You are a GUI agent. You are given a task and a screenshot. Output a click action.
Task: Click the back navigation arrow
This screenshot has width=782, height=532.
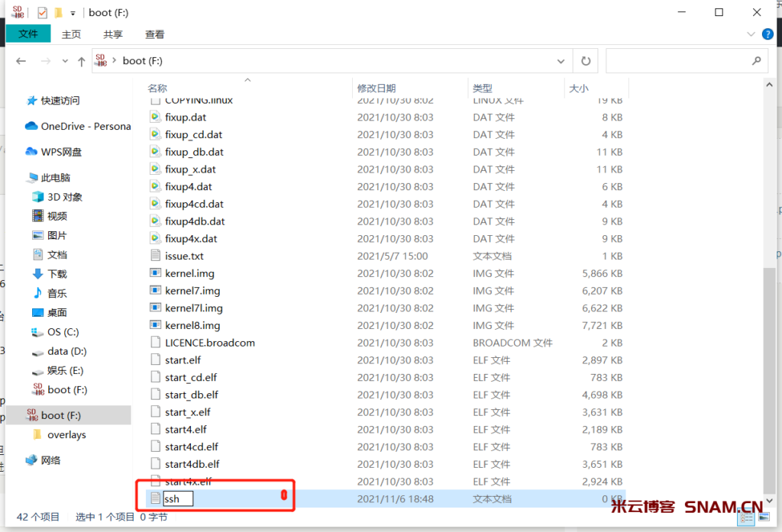point(21,61)
